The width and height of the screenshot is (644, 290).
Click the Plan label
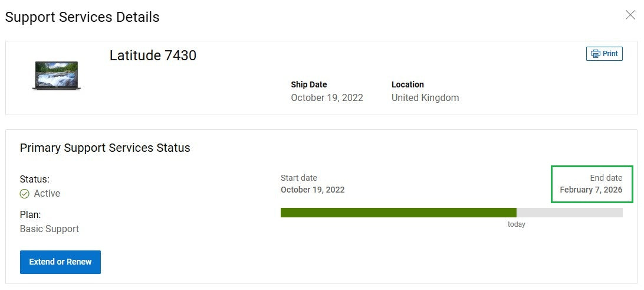tap(31, 215)
